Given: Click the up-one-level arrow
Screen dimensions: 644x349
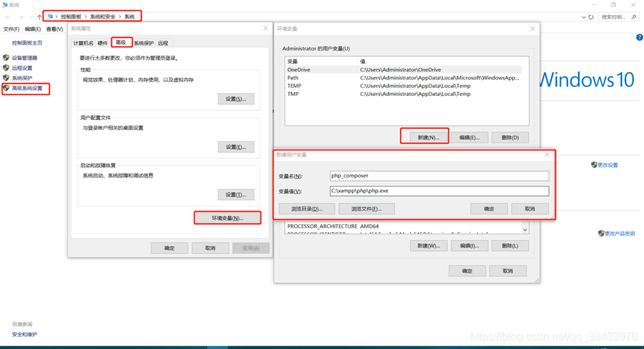Looking at the screenshot, I should [39, 17].
